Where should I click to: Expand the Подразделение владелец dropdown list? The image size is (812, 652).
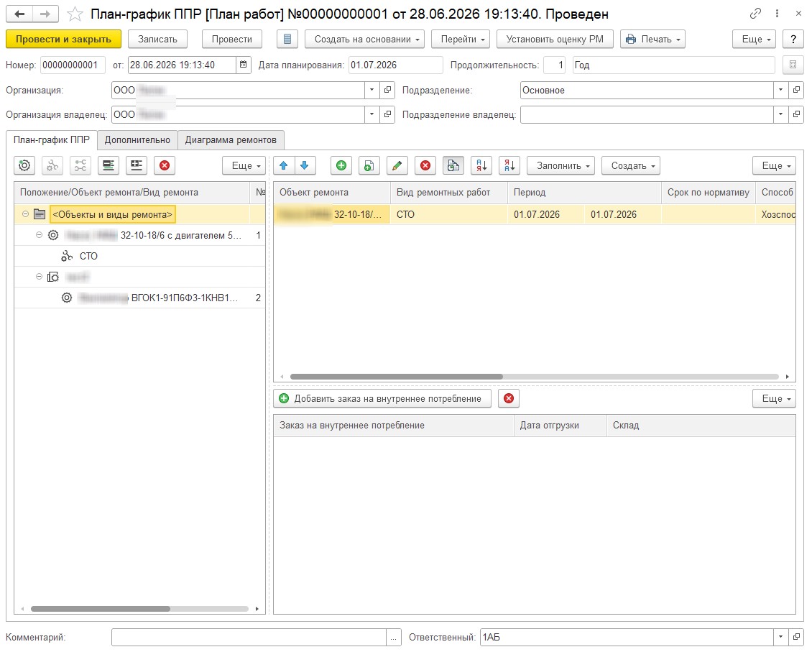tap(780, 114)
